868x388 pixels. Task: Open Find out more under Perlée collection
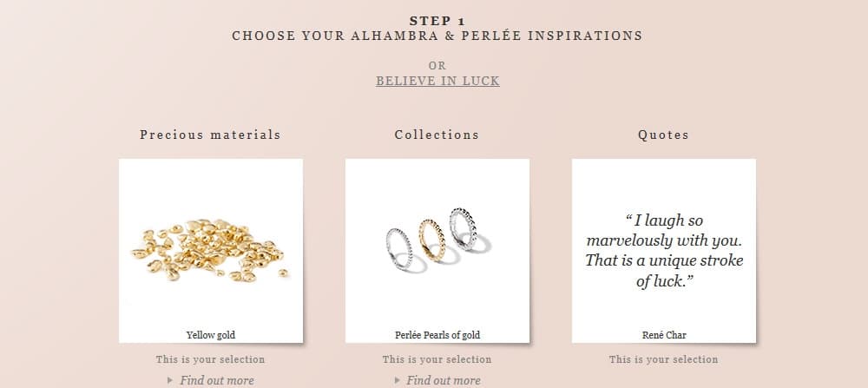tap(444, 380)
